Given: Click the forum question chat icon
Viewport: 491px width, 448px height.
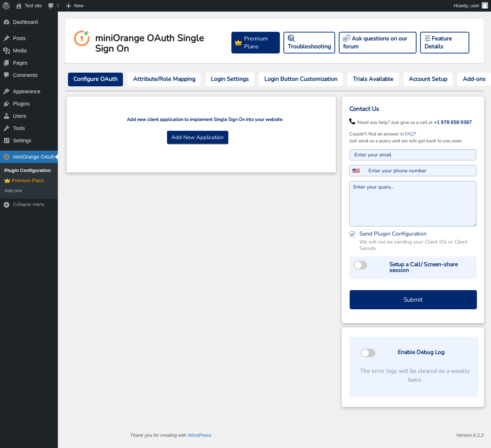Looking at the screenshot, I should [x=347, y=38].
